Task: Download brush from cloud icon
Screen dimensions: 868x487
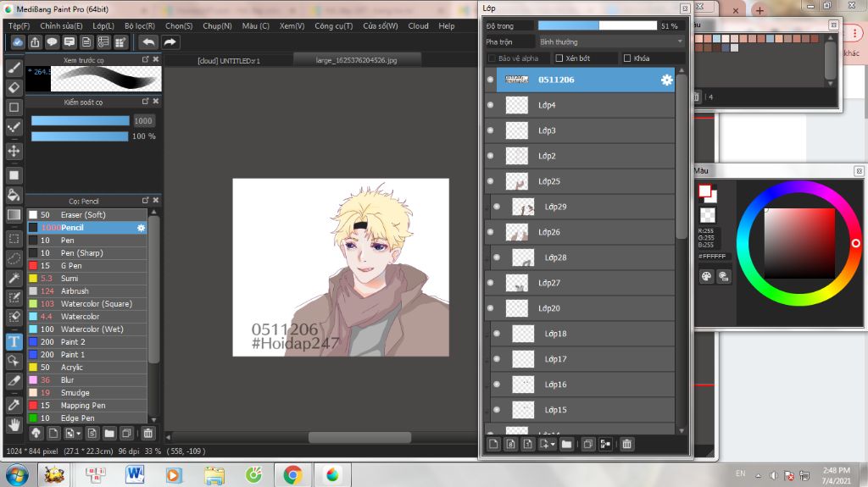Action: pyautogui.click(x=36, y=434)
